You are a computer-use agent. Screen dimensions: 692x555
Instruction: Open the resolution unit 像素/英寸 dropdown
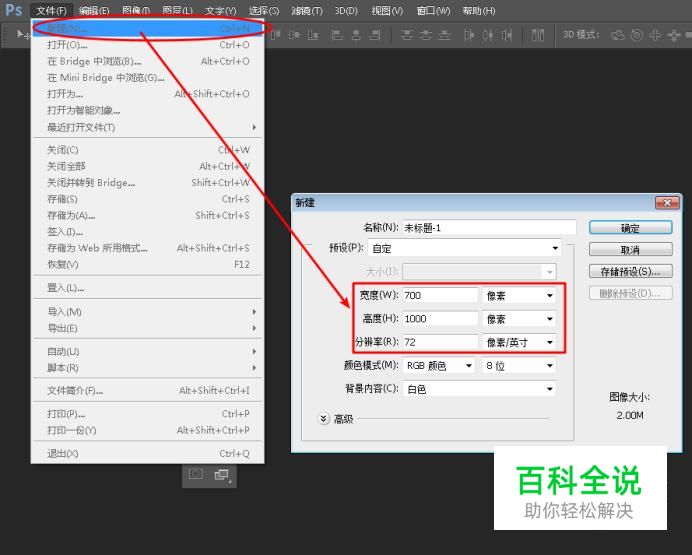pyautogui.click(x=519, y=342)
